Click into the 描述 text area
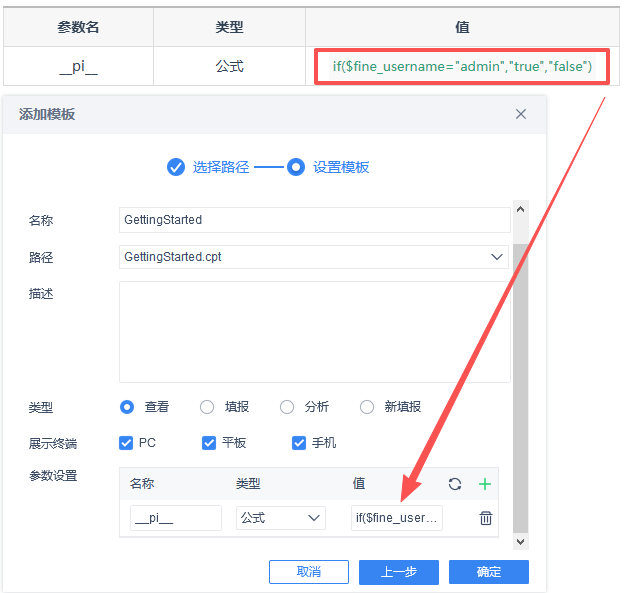The image size is (632, 593). click(314, 332)
